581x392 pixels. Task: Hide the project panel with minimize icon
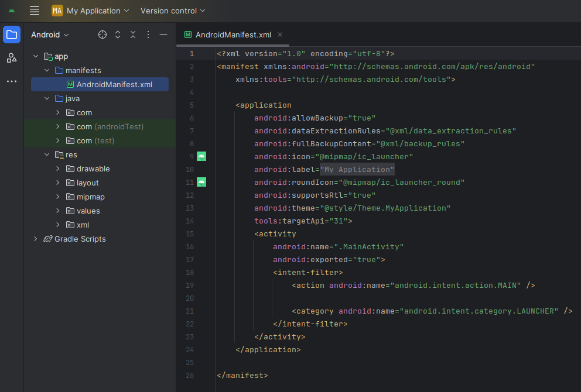pyautogui.click(x=163, y=35)
